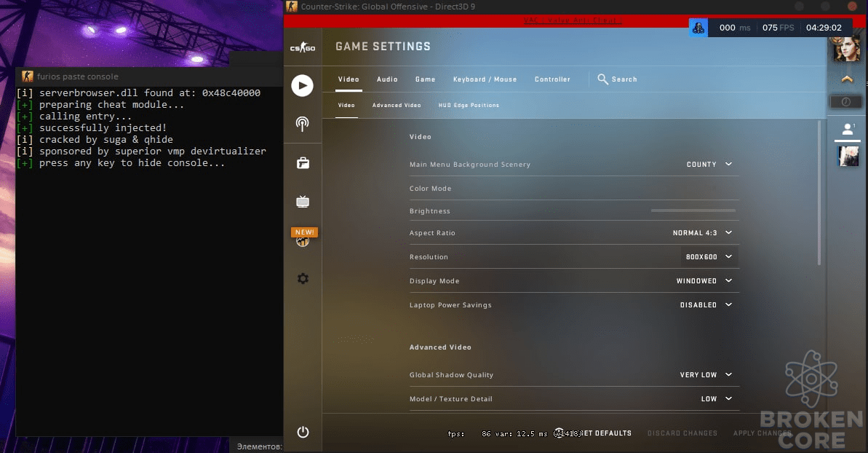868x453 pixels.
Task: Open the Keyboard / Mouse tab
Action: tap(485, 79)
